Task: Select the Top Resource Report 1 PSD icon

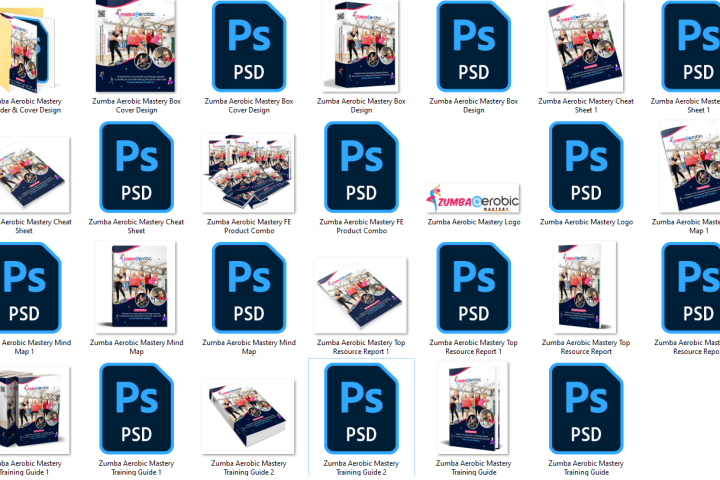Action: [473, 288]
